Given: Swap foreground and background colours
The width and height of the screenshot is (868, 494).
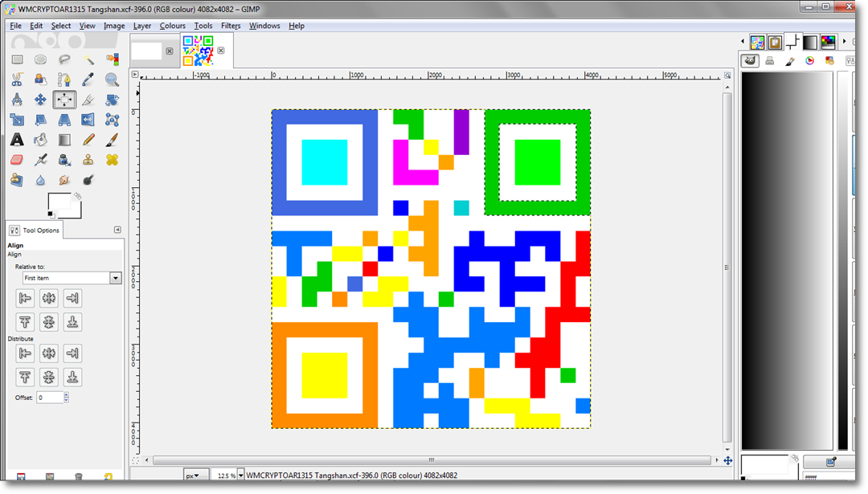Looking at the screenshot, I should coord(78,196).
